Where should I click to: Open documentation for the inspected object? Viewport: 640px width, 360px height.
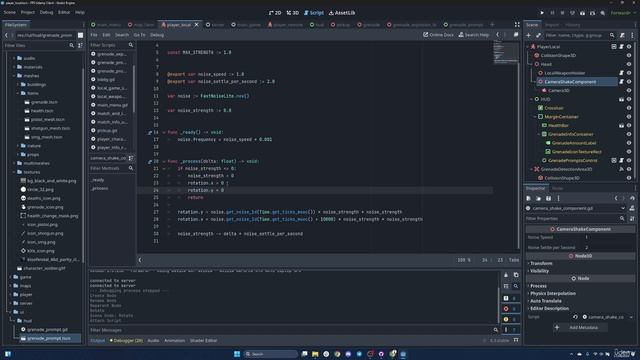click(x=632, y=208)
